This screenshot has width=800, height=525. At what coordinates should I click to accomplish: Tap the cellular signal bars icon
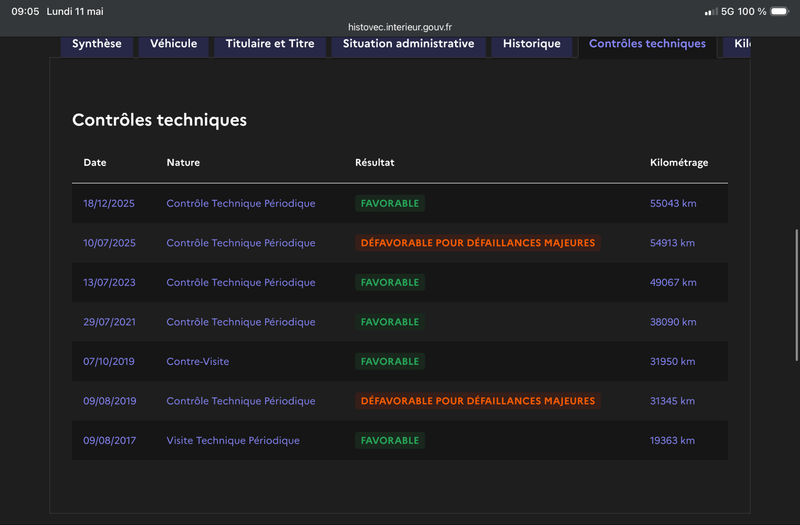tap(711, 11)
